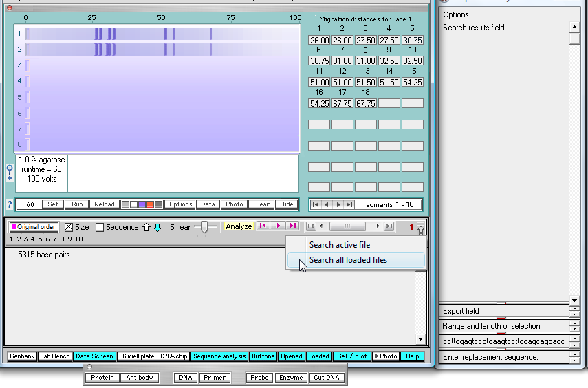Uncheck the Size checkbox
Viewport: 588px width, 388px height.
[69, 227]
